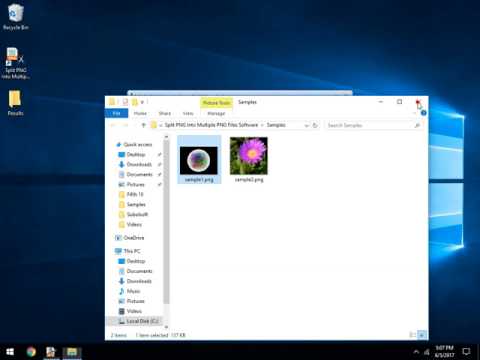Open the address bar history dropdown

click(x=306, y=125)
